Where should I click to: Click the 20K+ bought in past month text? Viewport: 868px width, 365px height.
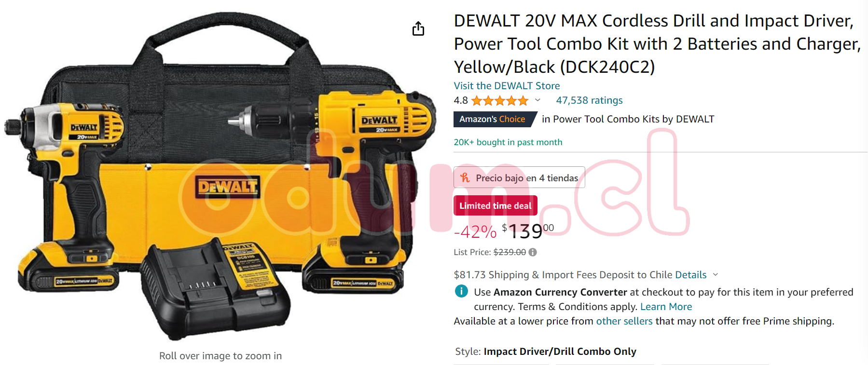click(508, 142)
